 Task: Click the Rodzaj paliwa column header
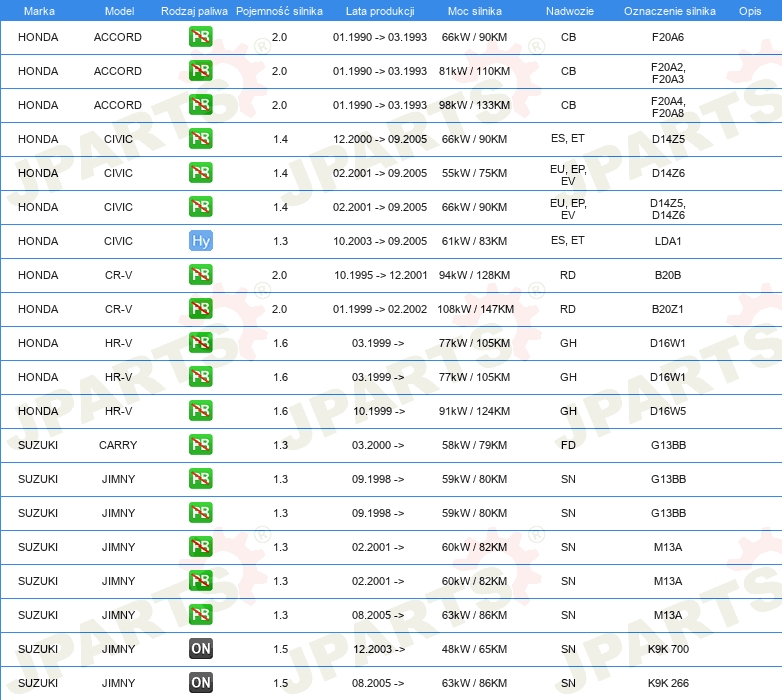tap(194, 11)
